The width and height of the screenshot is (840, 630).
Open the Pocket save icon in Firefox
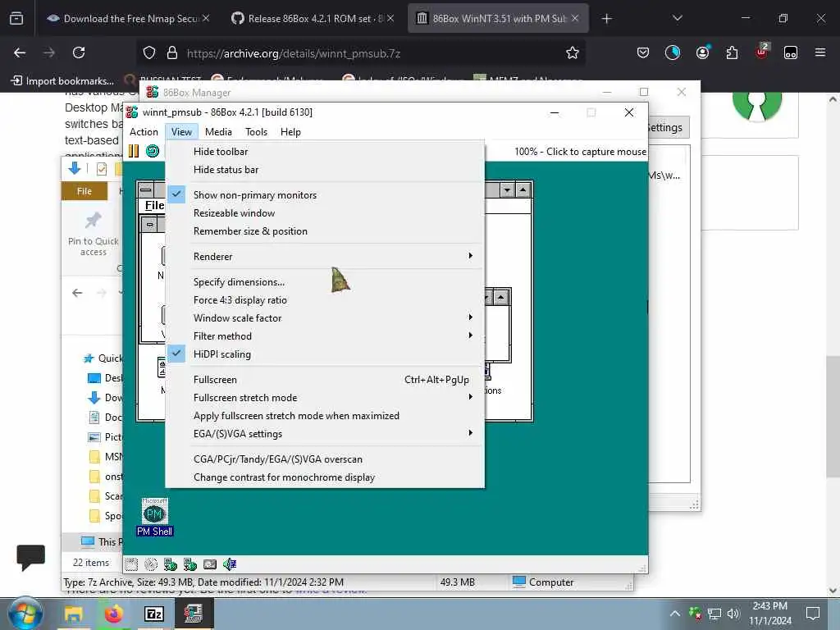coord(643,52)
